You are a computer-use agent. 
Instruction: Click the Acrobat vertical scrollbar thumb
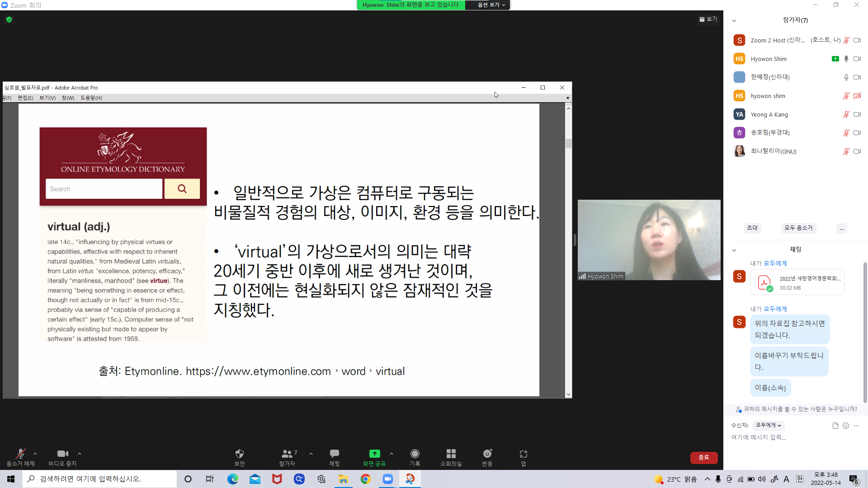pyautogui.click(x=568, y=144)
